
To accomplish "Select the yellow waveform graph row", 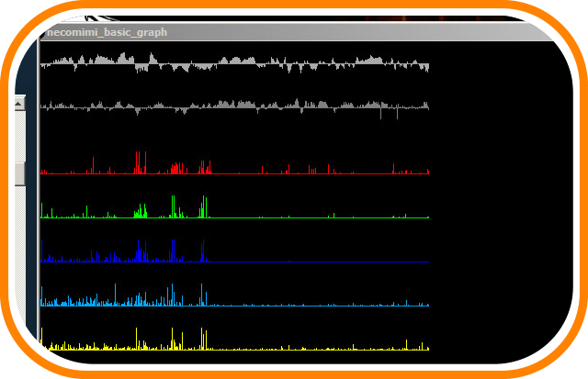I will [x=235, y=339].
